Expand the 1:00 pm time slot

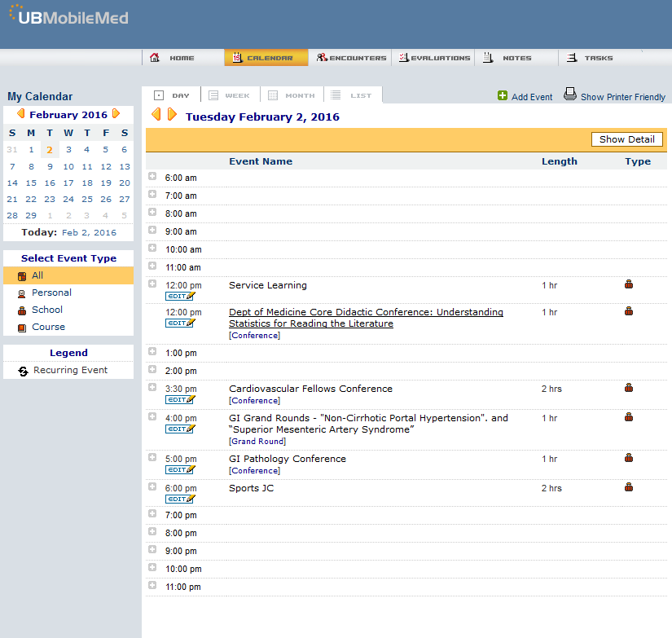pyautogui.click(x=152, y=351)
